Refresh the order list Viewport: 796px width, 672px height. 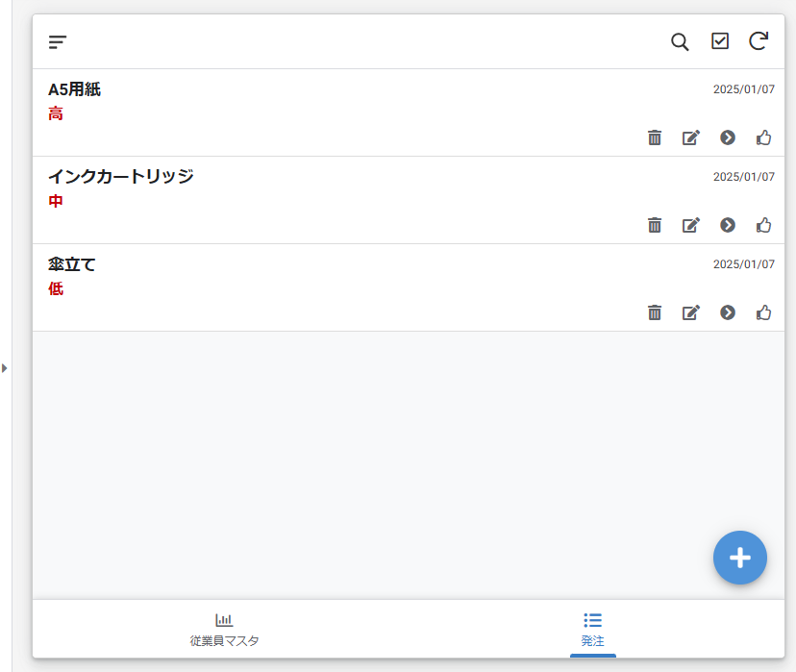click(759, 41)
